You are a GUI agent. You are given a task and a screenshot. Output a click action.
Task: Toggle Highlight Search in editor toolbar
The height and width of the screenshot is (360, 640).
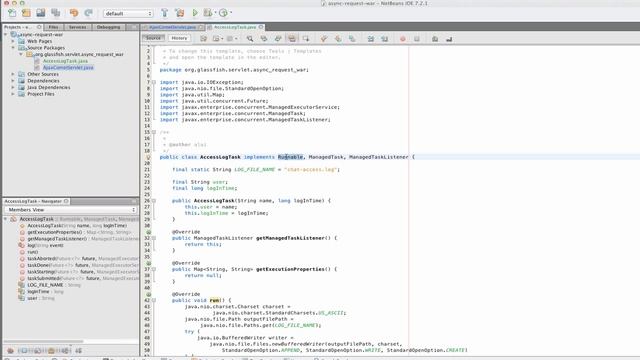pyautogui.click(x=292, y=39)
